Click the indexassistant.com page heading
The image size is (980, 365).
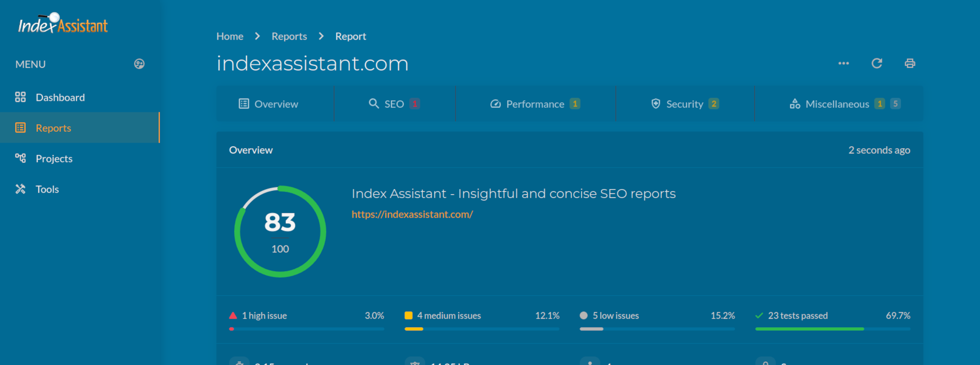click(x=312, y=64)
